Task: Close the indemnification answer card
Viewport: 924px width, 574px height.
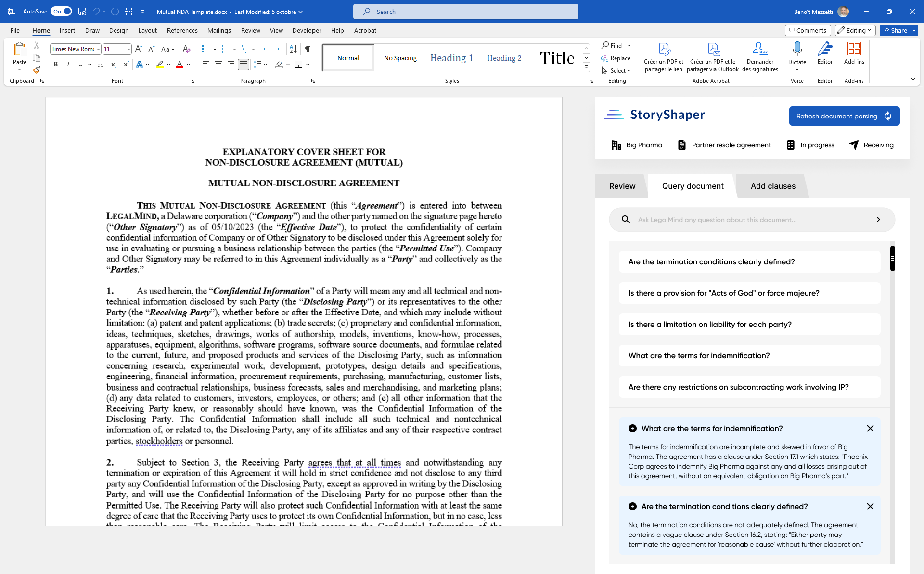Action: (x=870, y=429)
